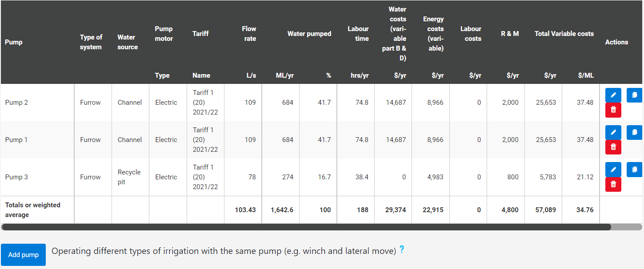Click the pencil edit icon for Pump 1
Screen dimensions: 644x269
[x=613, y=132]
